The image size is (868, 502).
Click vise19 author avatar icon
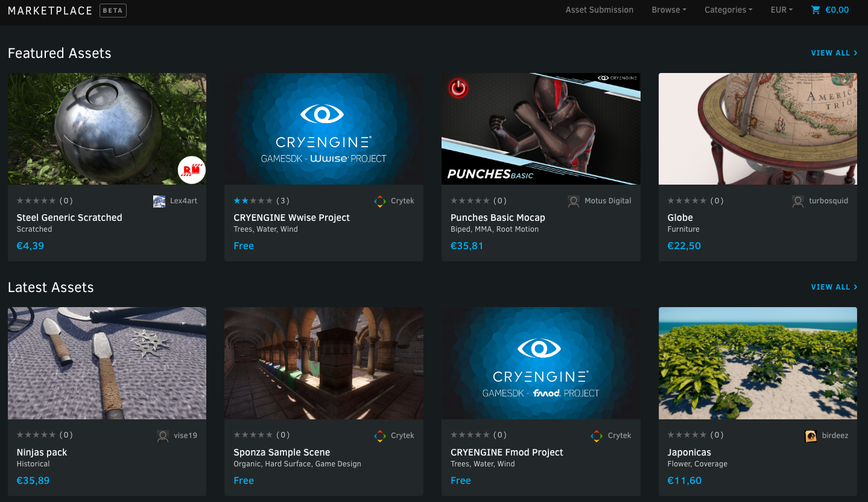(x=163, y=436)
